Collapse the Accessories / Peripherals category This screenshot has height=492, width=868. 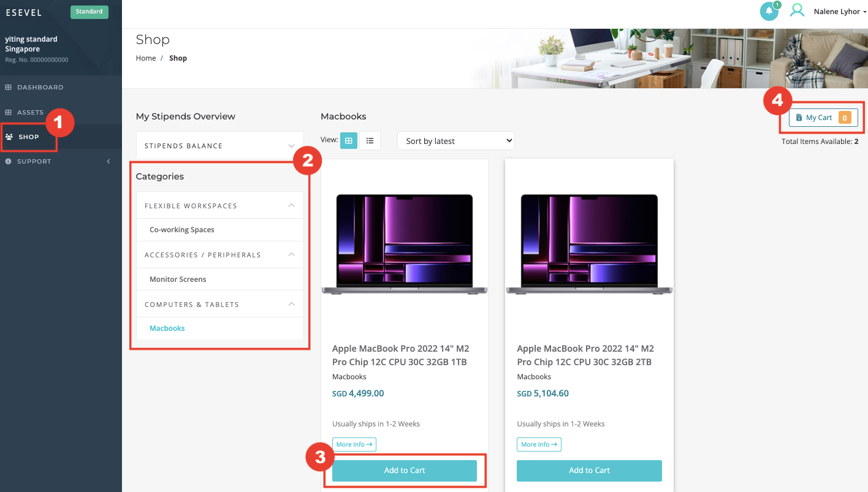coord(220,255)
